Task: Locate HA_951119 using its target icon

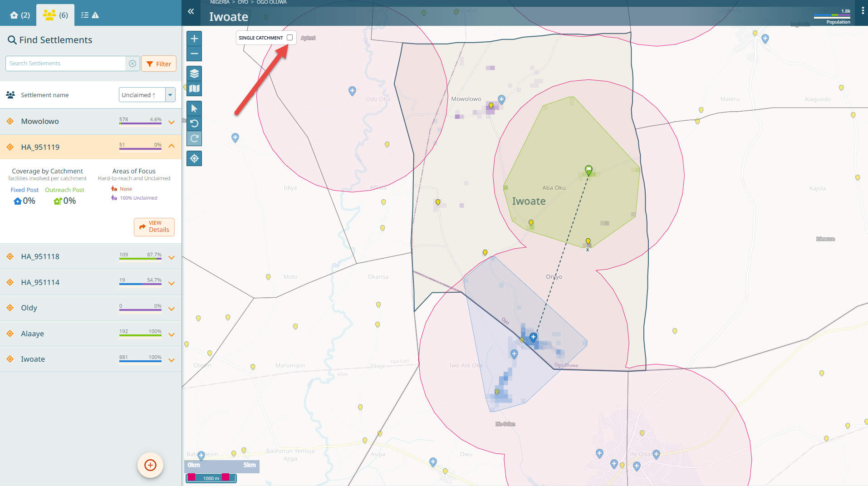Action: click(10, 147)
